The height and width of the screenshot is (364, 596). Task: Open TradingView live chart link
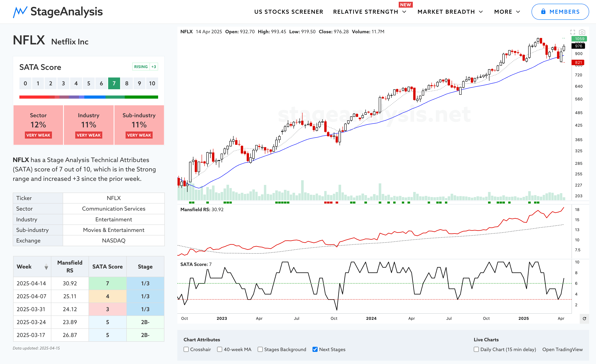click(562, 349)
